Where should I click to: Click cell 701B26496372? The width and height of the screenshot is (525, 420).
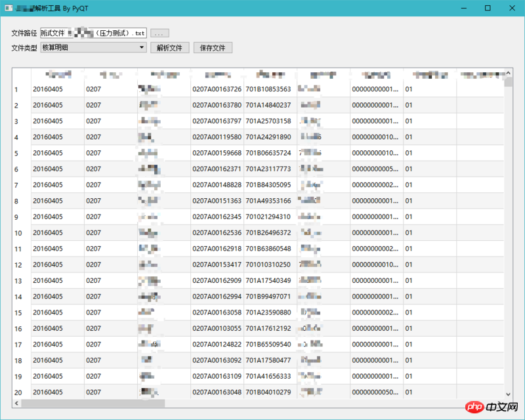pyautogui.click(x=270, y=233)
